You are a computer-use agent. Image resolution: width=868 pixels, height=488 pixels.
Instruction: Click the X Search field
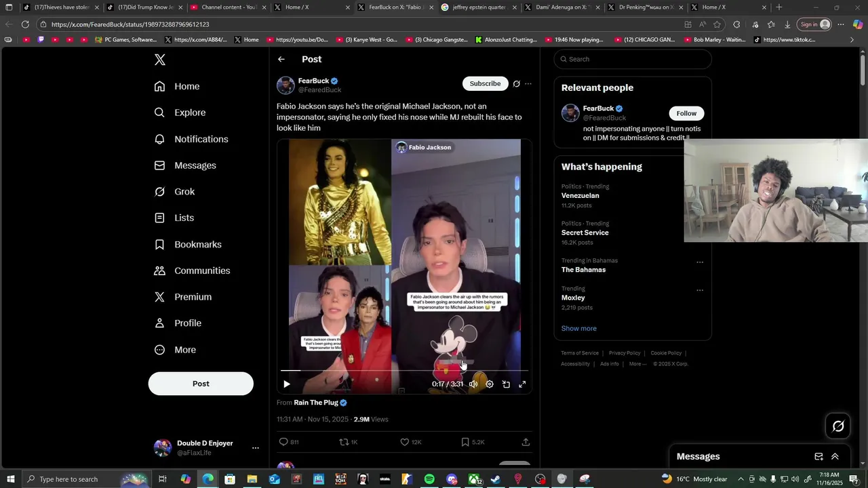(x=633, y=59)
